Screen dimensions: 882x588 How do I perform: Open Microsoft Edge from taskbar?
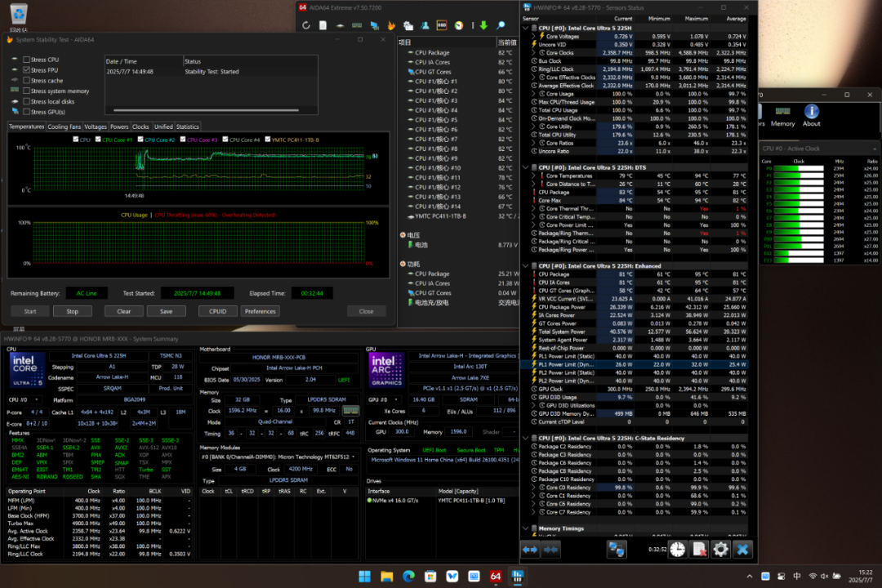[x=408, y=577]
